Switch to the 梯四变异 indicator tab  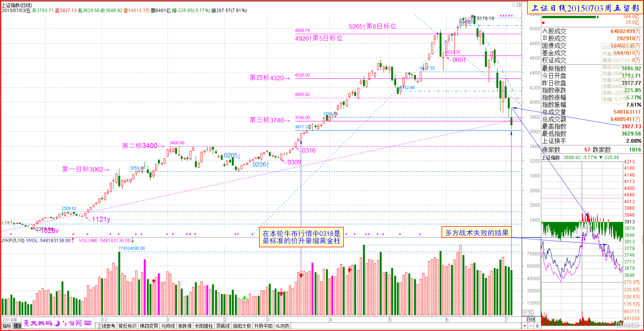tap(149, 326)
